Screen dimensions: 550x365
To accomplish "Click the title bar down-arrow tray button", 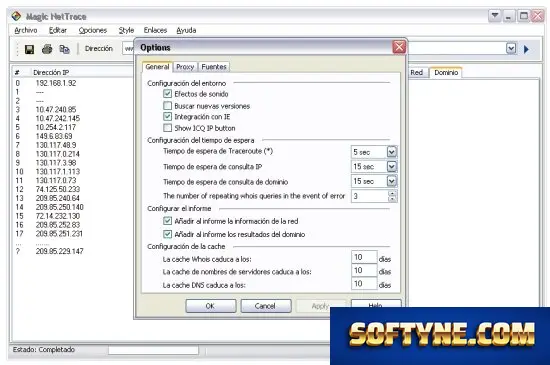I will 495,16.
